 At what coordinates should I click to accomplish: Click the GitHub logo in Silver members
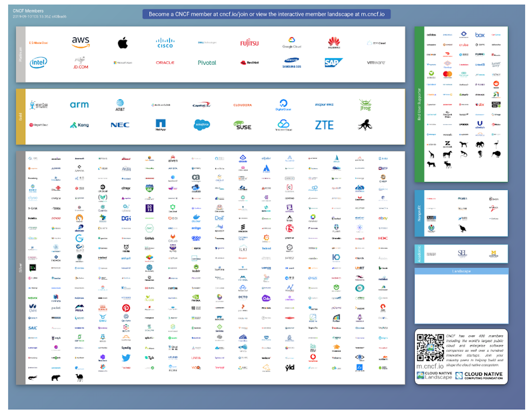pyautogui.click(x=149, y=238)
